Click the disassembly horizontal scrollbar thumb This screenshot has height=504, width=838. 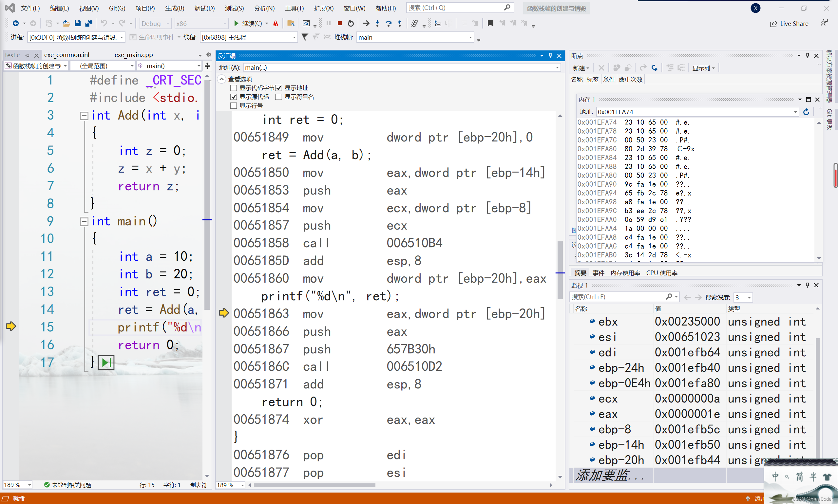(314, 485)
